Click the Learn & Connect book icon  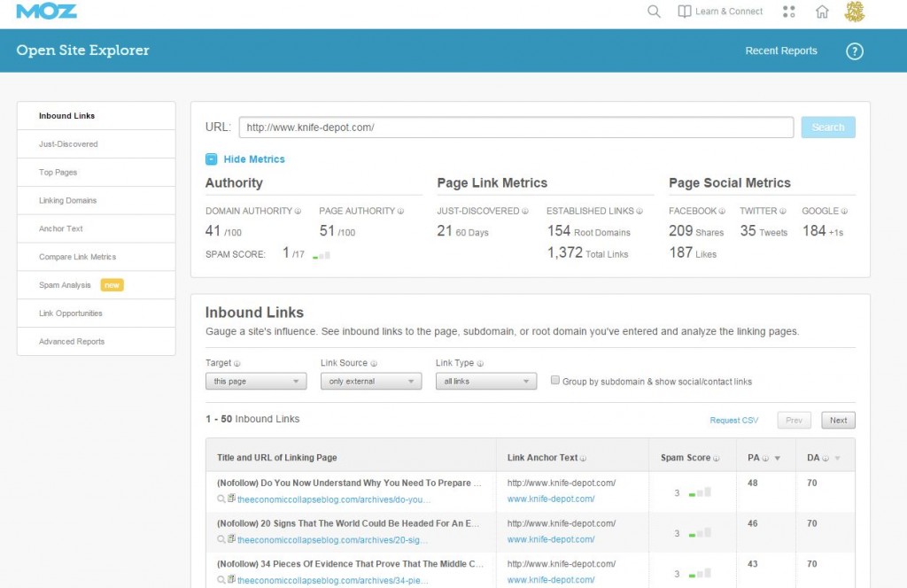[x=685, y=12]
